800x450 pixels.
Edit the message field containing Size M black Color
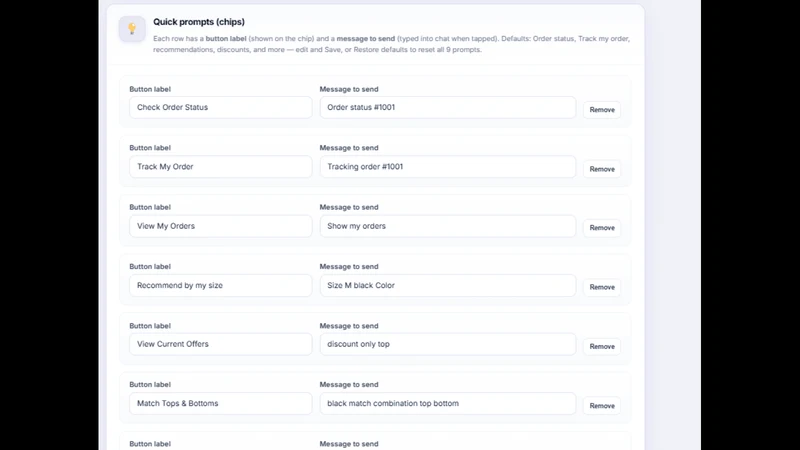pos(447,285)
